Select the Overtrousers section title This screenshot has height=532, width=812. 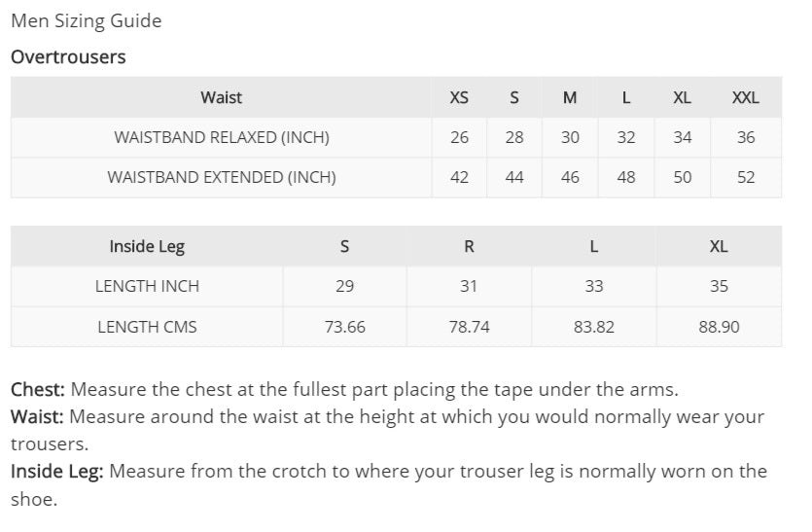coord(68,56)
